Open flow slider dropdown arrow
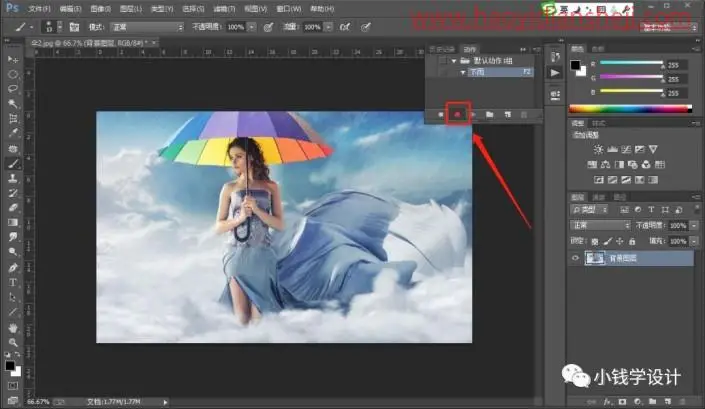 329,27
